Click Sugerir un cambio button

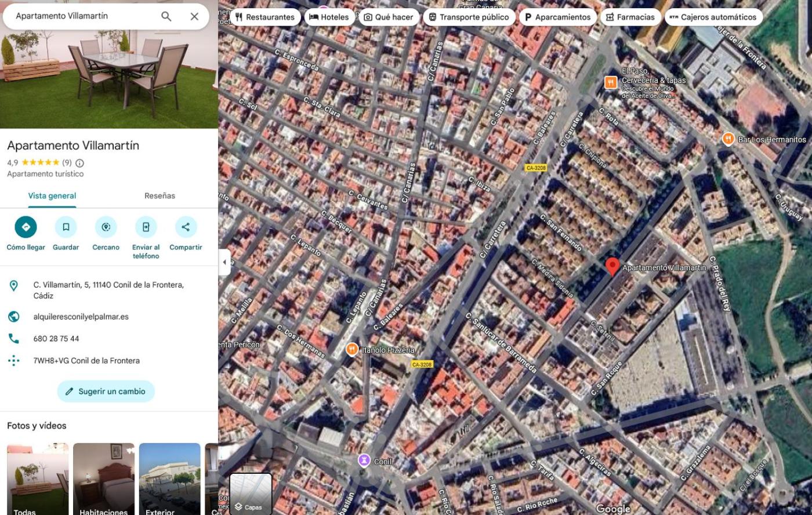pyautogui.click(x=106, y=391)
